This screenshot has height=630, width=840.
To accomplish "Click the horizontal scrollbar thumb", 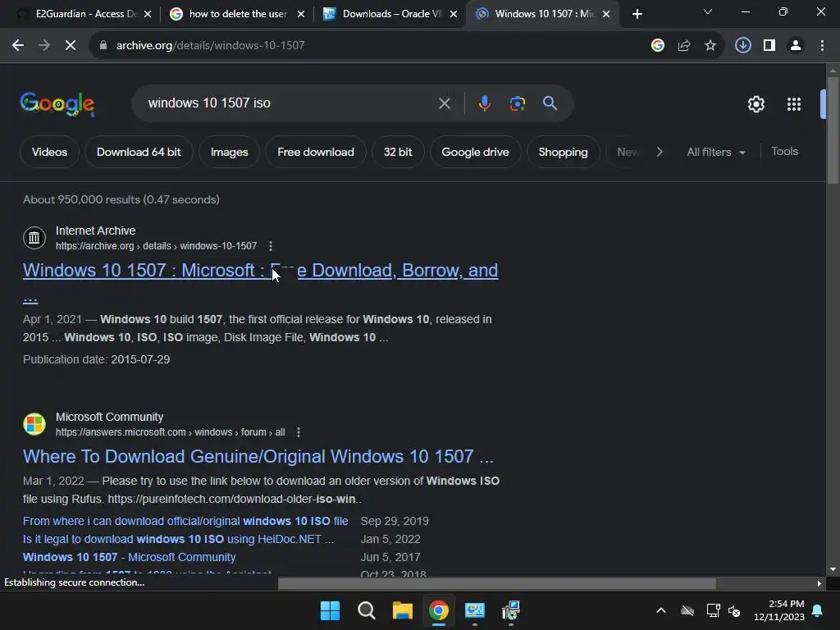I will pos(496,583).
